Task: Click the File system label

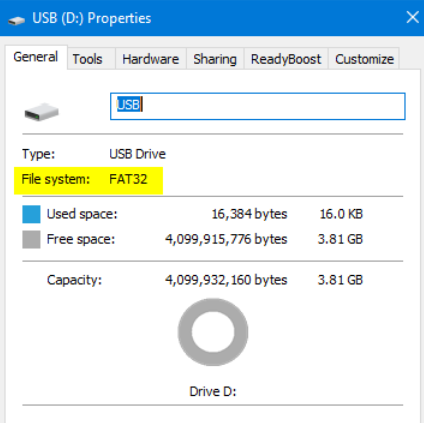Action: [x=56, y=179]
